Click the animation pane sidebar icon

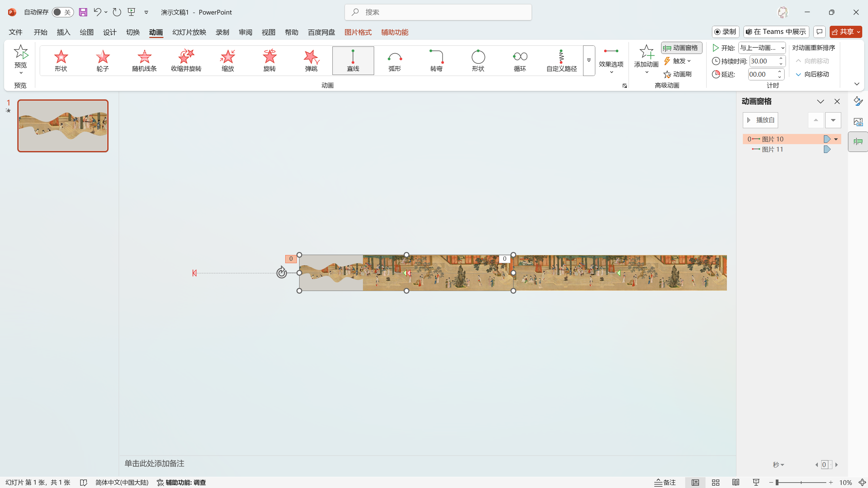tap(858, 142)
